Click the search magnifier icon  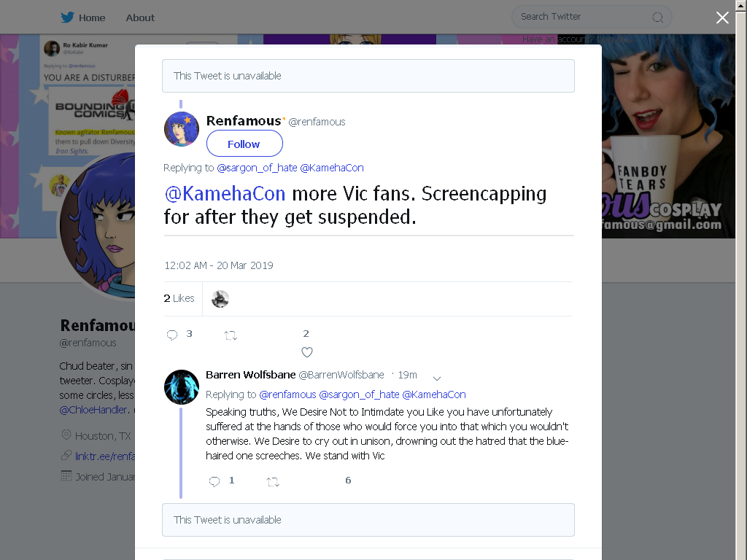point(657,17)
